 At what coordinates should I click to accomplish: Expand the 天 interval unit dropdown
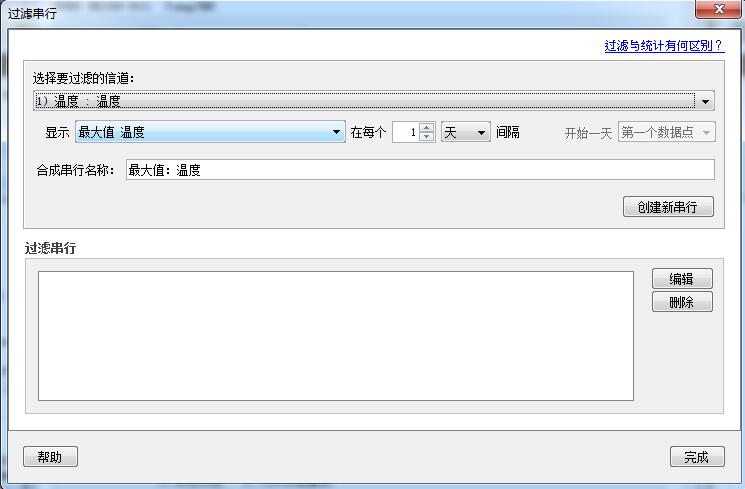click(x=465, y=132)
